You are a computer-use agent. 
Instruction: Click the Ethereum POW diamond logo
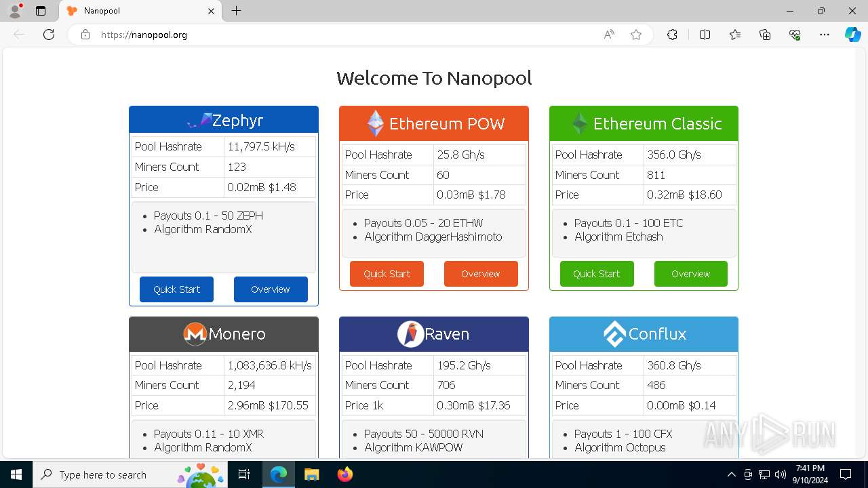pos(376,123)
